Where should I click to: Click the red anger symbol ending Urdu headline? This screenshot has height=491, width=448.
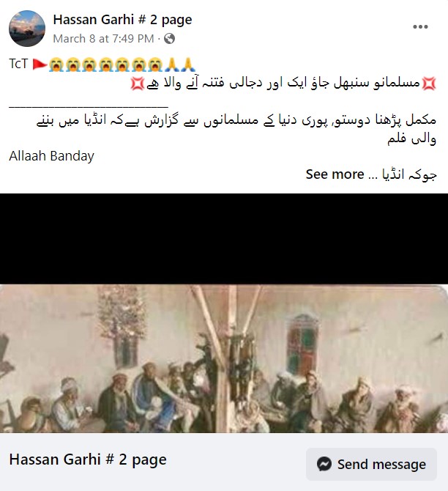coord(138,84)
